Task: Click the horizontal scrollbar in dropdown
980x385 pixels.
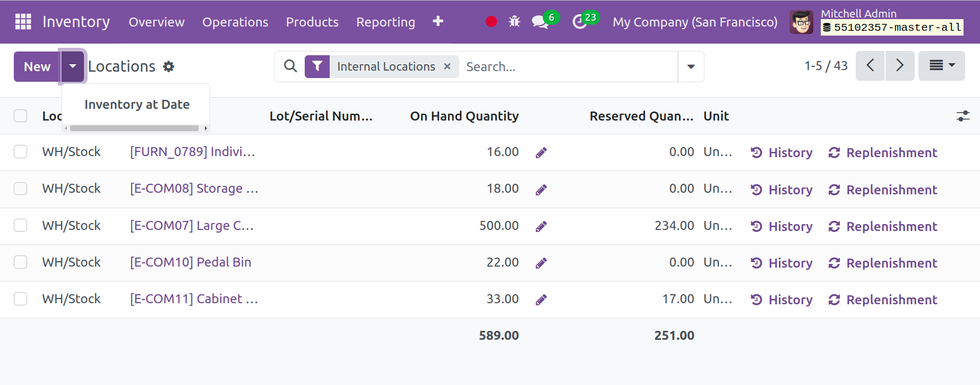Action: [x=134, y=128]
